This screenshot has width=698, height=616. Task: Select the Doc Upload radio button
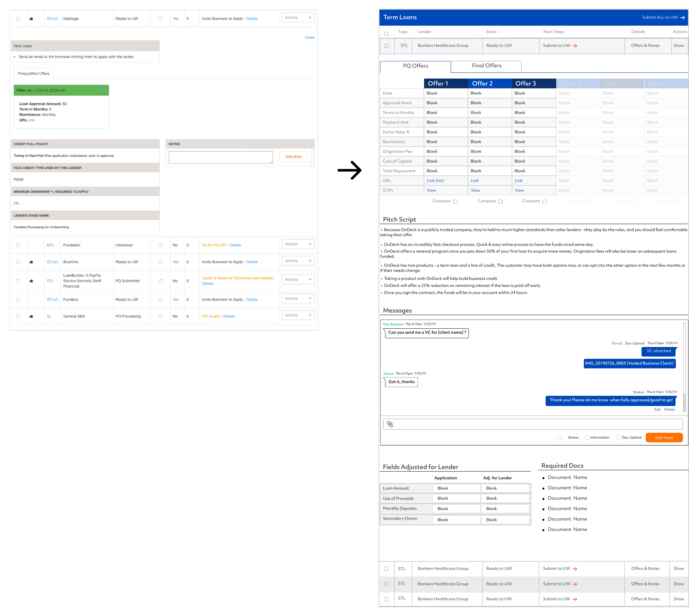pos(618,437)
